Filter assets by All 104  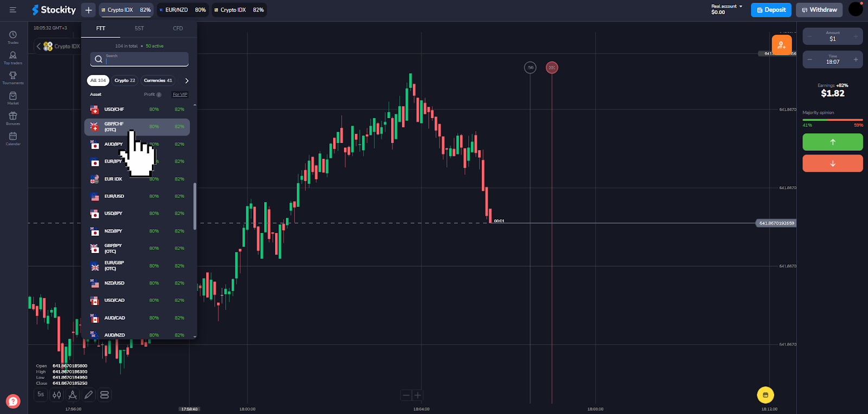coord(98,81)
